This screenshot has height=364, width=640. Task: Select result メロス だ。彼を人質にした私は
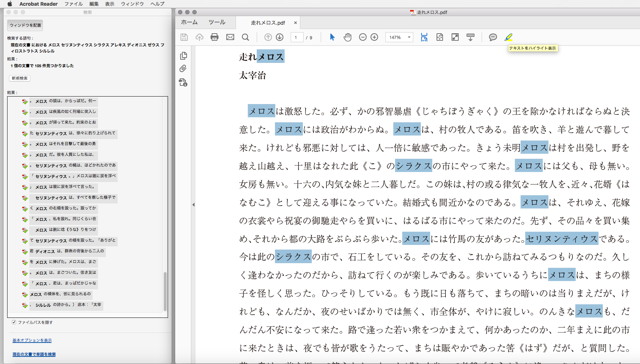(x=63, y=155)
